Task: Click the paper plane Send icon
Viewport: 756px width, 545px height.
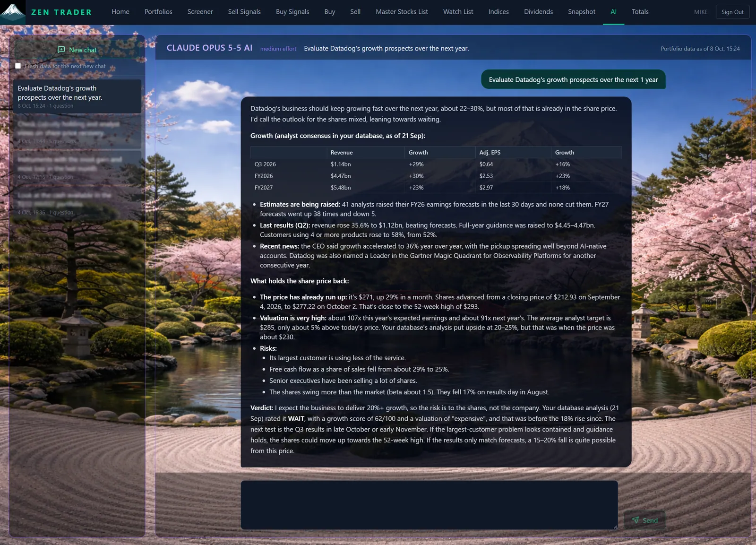Action: (636, 520)
